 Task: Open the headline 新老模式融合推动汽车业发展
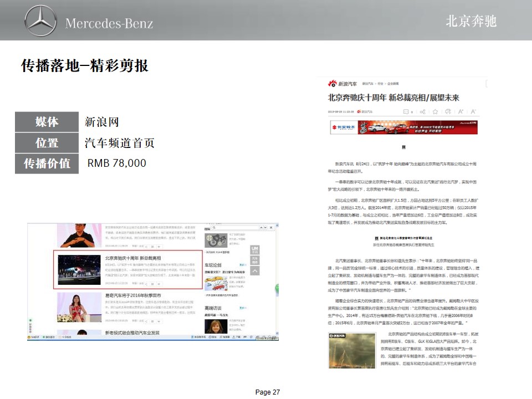pos(132,332)
